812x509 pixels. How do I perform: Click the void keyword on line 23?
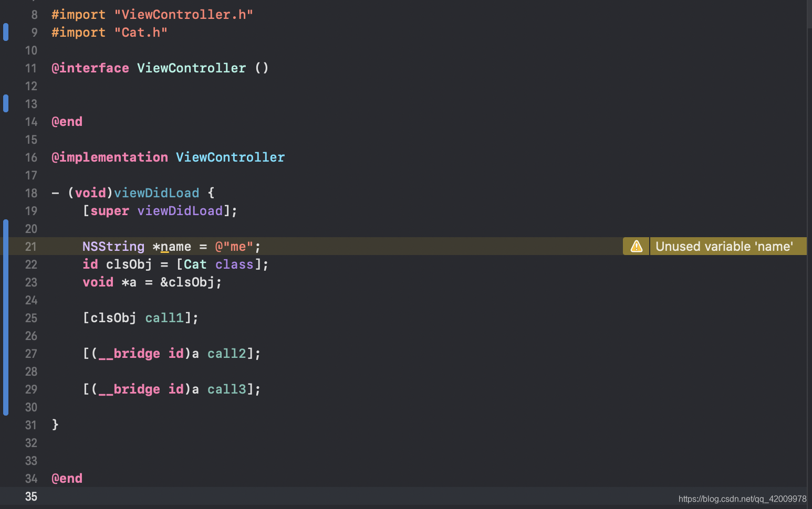click(x=98, y=282)
